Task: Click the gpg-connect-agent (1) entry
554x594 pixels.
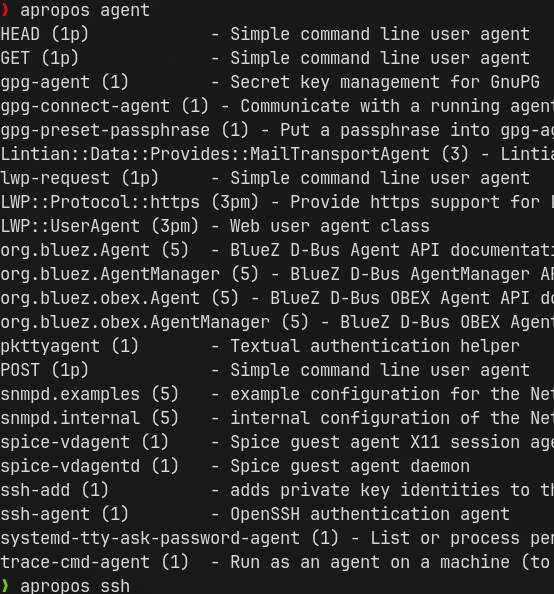Action: coord(105,106)
